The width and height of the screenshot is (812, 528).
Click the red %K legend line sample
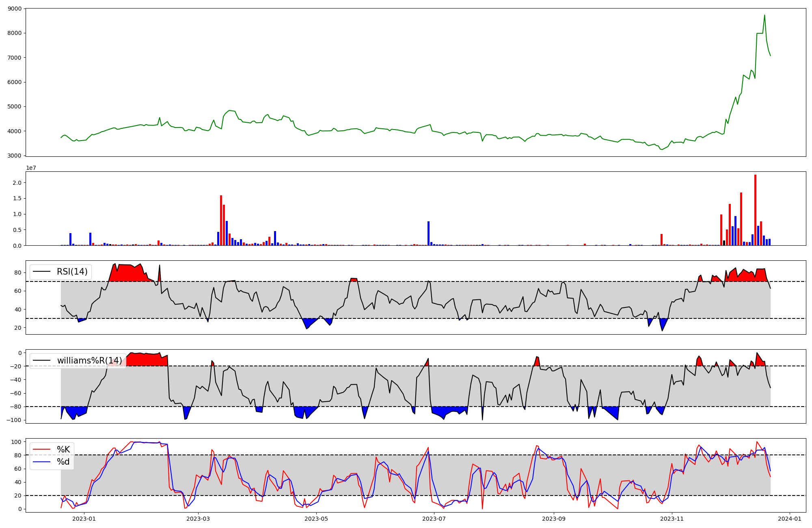[x=42, y=450]
